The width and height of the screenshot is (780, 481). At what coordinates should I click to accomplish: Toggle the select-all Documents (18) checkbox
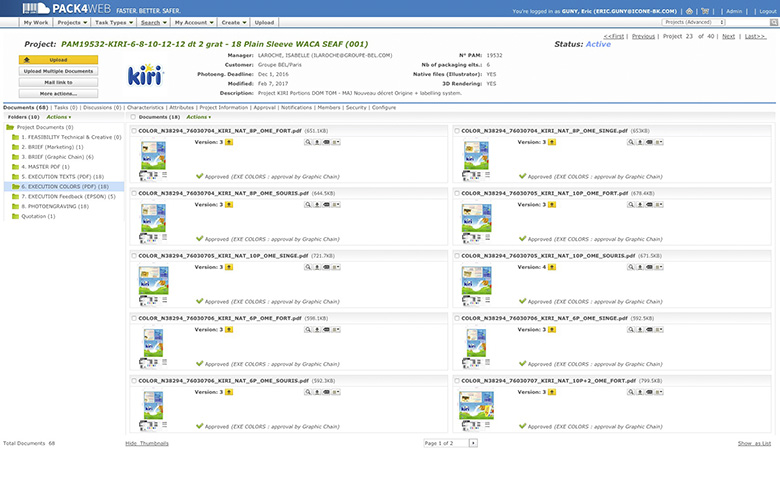[133, 117]
